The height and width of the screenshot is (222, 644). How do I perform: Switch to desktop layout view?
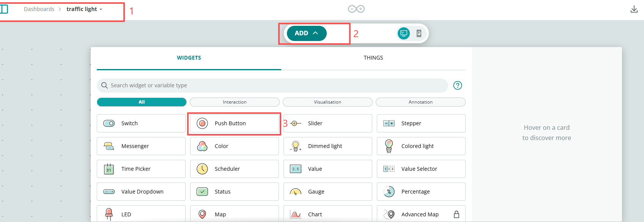404,33
